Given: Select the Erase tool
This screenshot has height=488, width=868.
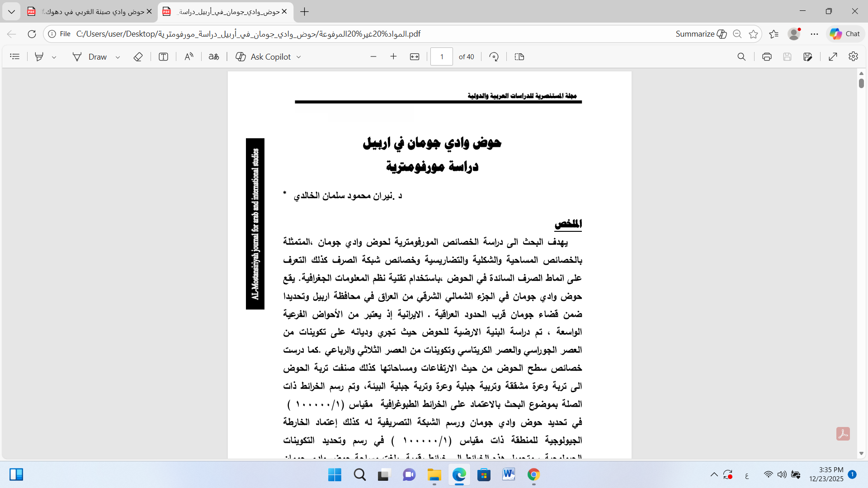Looking at the screenshot, I should point(138,56).
